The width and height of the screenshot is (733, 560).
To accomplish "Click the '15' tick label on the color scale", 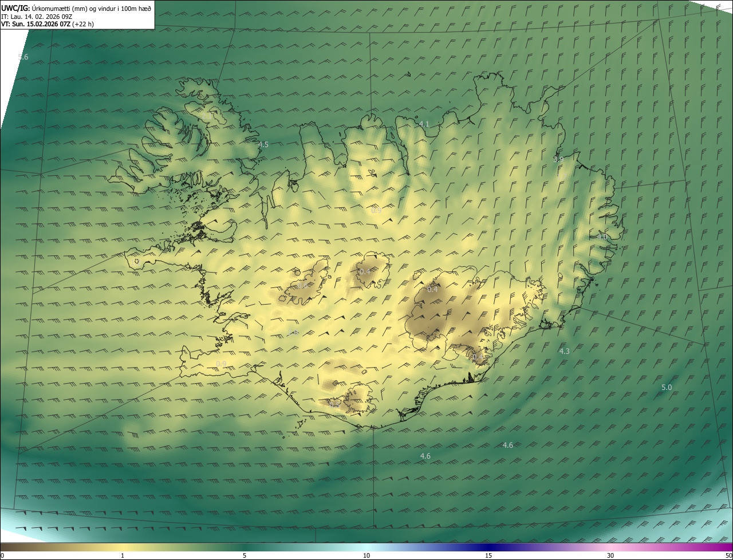I will point(488,556).
